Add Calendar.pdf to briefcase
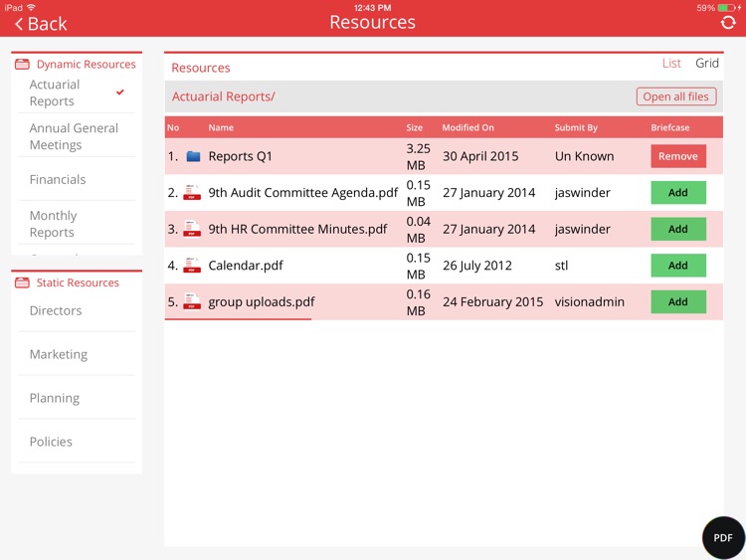The width and height of the screenshot is (746, 560). pyautogui.click(x=678, y=265)
